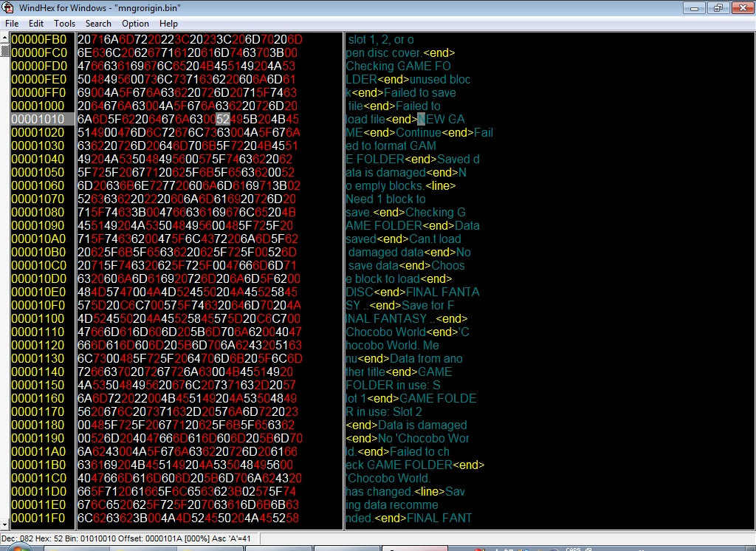Select offset row 00001050
The width and height of the screenshot is (756, 551).
38,172
